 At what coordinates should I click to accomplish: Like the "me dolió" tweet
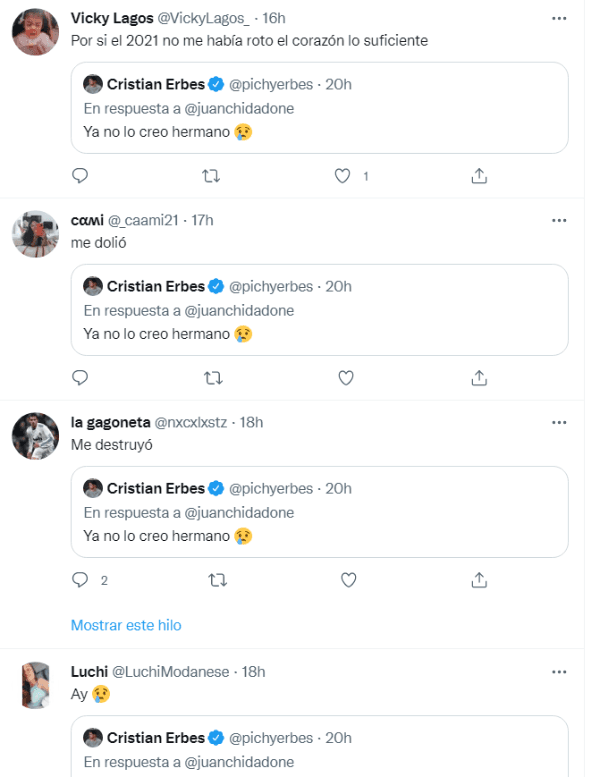346,378
